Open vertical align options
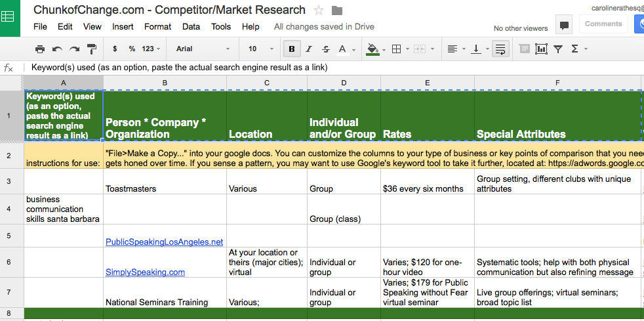Viewport: 644px width, 321px height. coord(476,49)
